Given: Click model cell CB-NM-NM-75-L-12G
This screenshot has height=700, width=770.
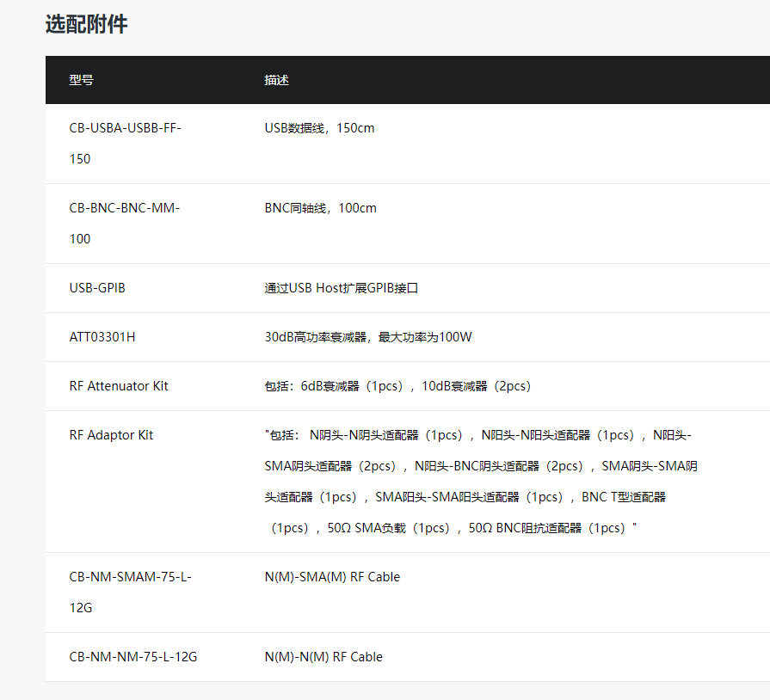Looking at the screenshot, I should 133,657.
